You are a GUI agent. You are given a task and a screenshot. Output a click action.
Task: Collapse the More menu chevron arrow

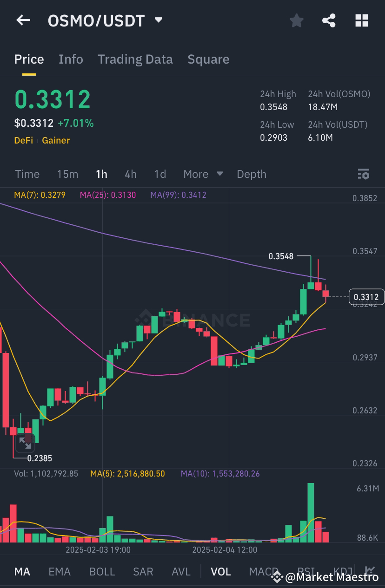pos(219,174)
